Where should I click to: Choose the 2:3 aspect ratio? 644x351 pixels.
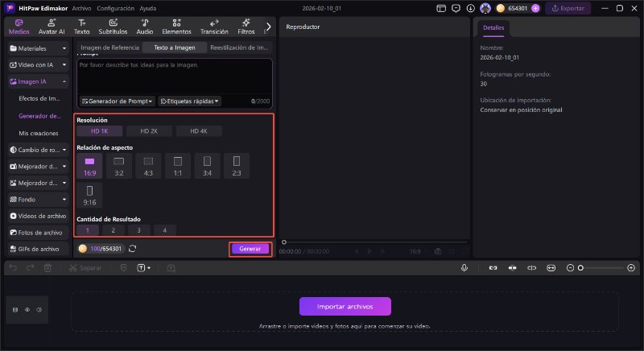[x=237, y=166]
